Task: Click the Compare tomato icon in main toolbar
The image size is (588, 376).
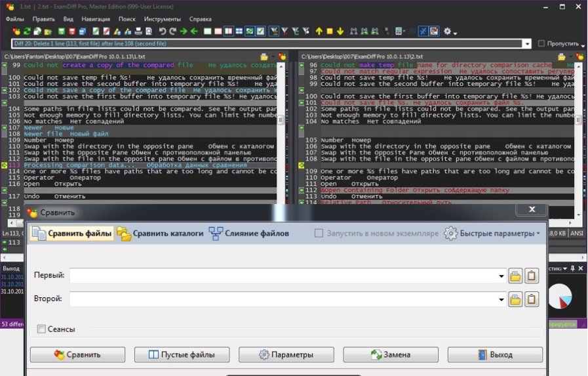Action: pyautogui.click(x=16, y=31)
